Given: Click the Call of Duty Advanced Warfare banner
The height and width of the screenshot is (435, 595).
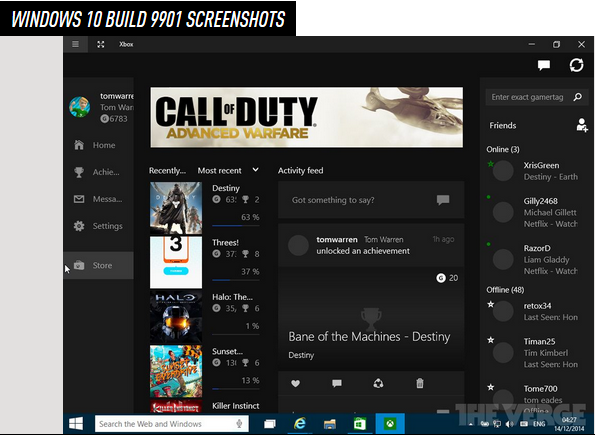Looking at the screenshot, I should 307,117.
